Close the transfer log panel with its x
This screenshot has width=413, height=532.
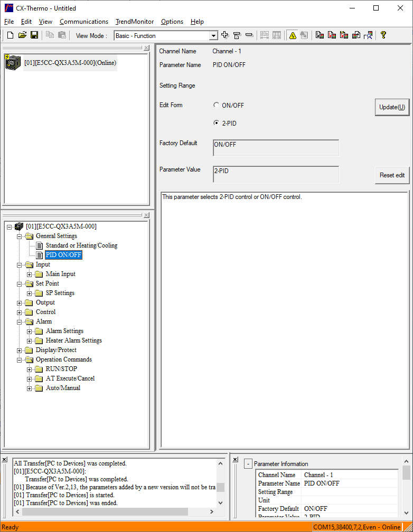4,459
